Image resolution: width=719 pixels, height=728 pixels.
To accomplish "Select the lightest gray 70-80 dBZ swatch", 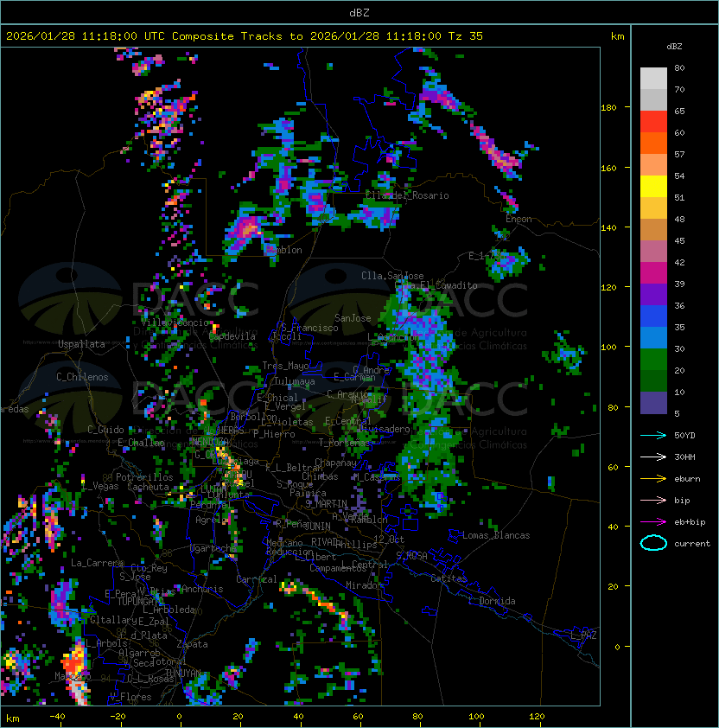I will (653, 79).
